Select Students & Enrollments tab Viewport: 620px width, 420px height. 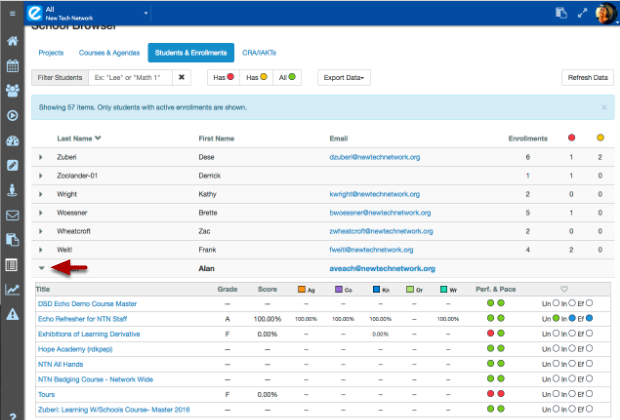[191, 53]
